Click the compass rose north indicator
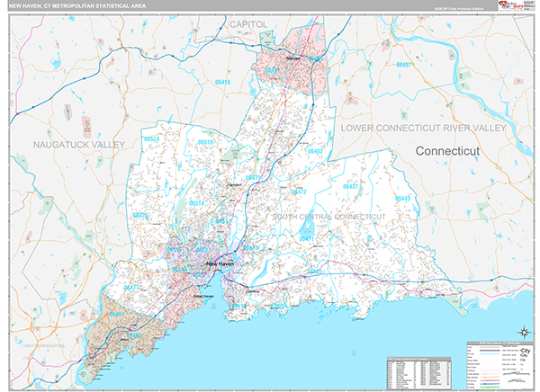The width and height of the screenshot is (540, 392). [525, 332]
